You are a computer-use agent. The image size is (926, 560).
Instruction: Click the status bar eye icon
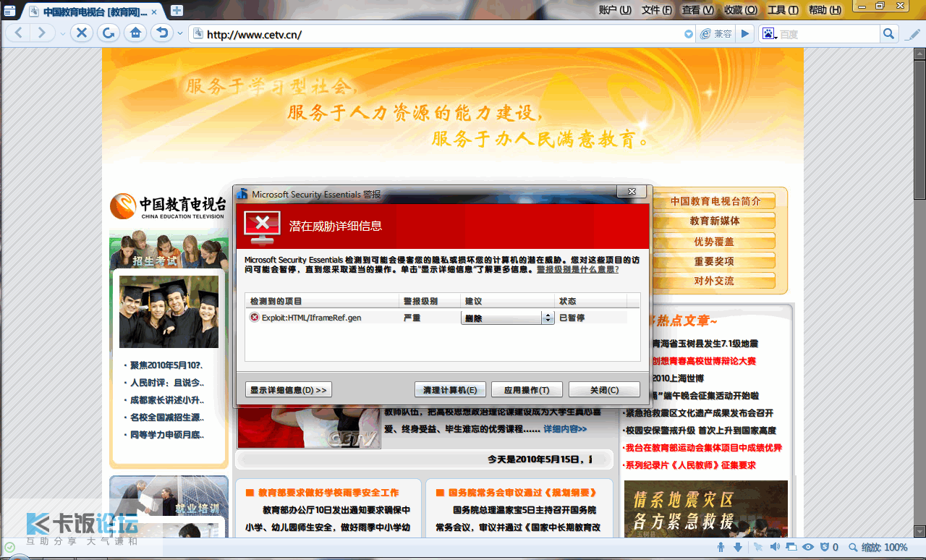(x=808, y=547)
